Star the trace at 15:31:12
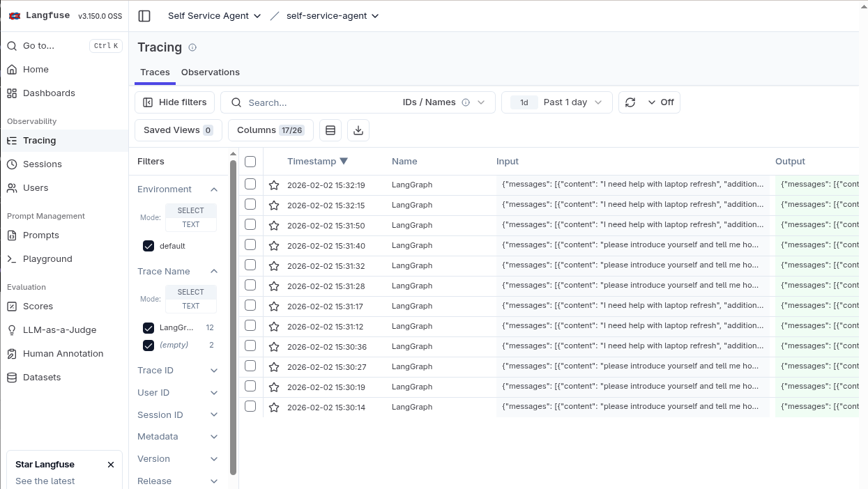Screen dimensions: 868x489 click(x=274, y=327)
